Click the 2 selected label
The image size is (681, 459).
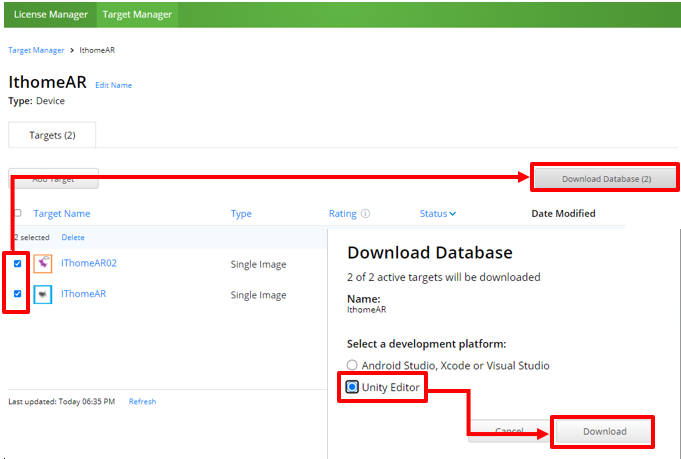(x=32, y=238)
